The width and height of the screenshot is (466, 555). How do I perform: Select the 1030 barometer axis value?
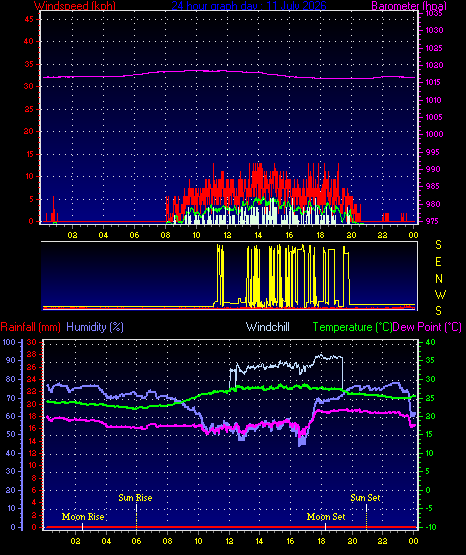coord(434,30)
